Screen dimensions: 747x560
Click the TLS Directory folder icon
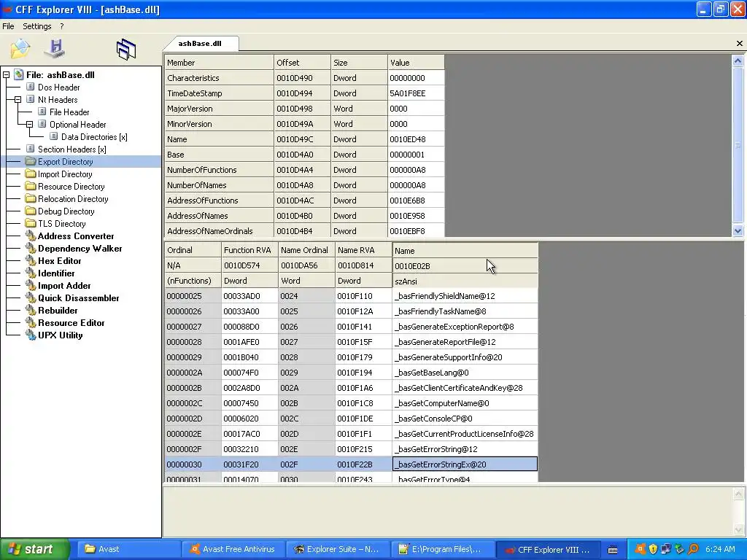[x=31, y=223]
